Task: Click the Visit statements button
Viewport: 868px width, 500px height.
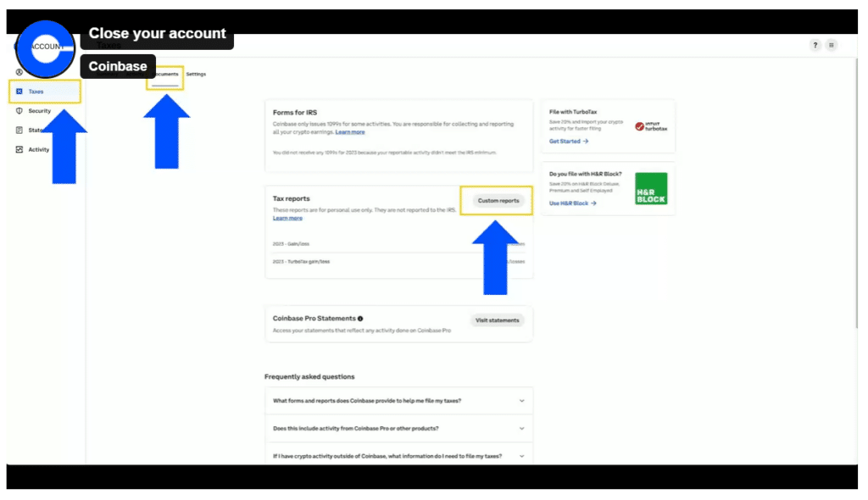Action: 497,320
